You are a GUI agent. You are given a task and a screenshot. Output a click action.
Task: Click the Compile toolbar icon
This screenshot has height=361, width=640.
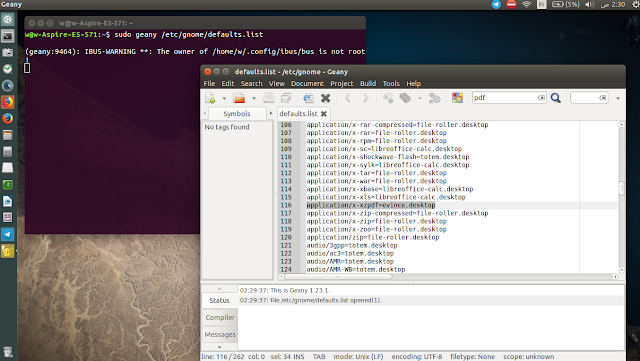[388, 98]
